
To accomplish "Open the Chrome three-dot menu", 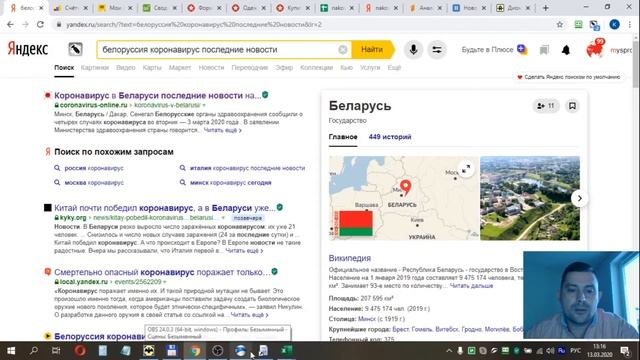I will 630,24.
